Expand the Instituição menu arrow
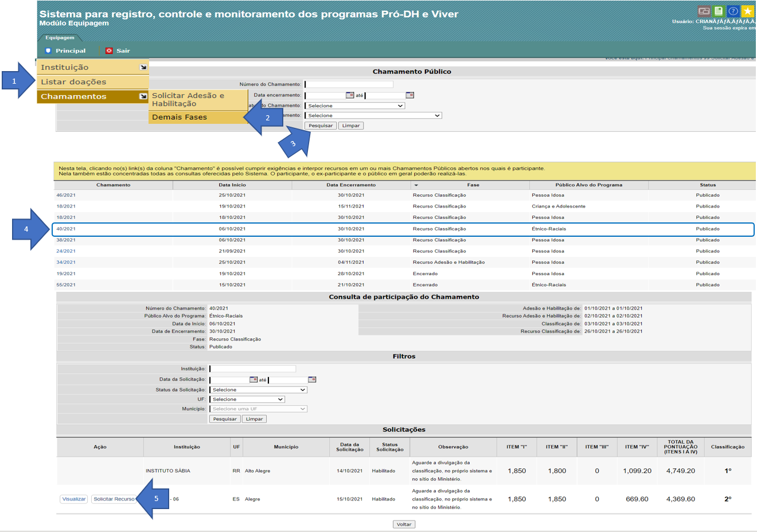 [x=143, y=67]
